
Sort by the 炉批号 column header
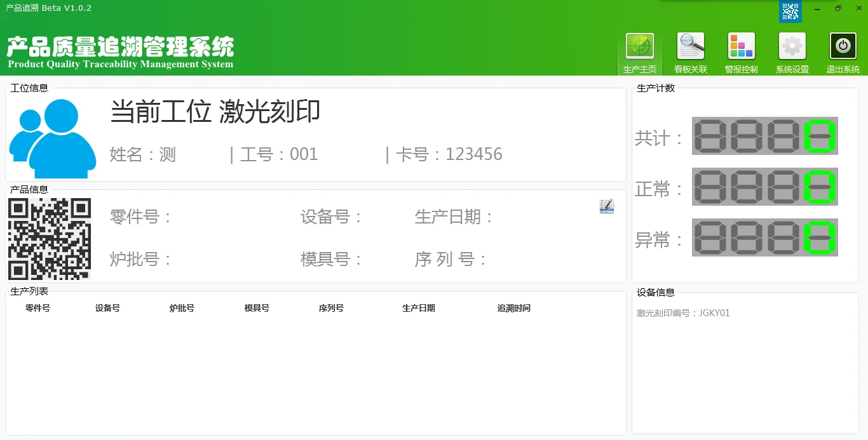click(182, 308)
